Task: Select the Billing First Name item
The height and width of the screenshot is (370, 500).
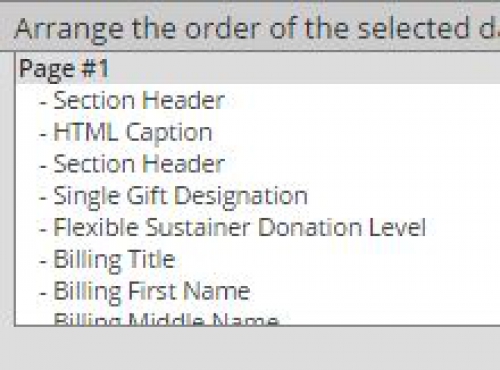Action: pos(258,291)
